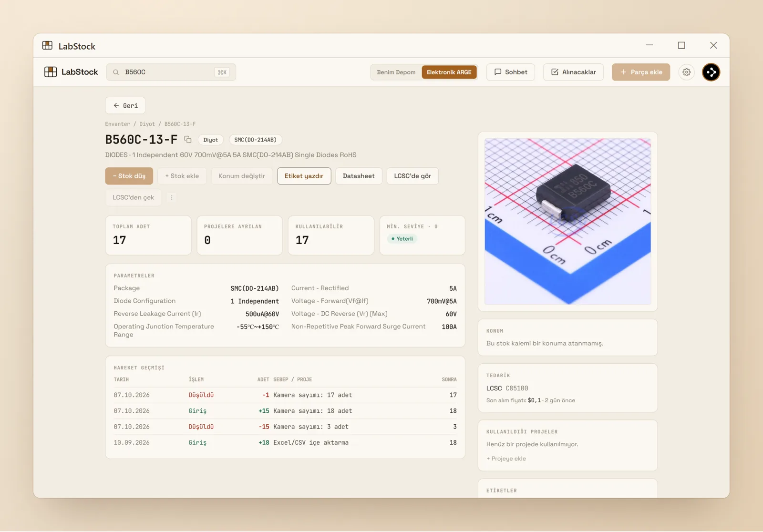
Task: Click LCSC'de gör button
Action: tap(412, 176)
